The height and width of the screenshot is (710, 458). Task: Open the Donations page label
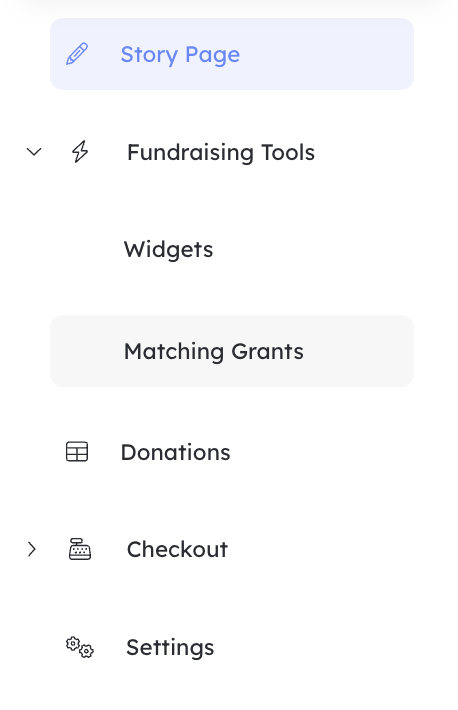point(175,452)
